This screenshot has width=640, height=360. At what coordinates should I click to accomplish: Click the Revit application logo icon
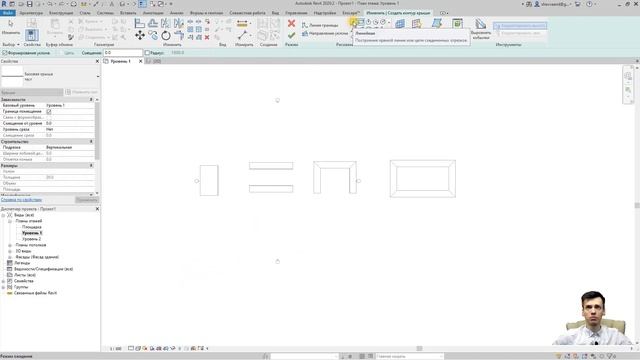tap(4, 4)
